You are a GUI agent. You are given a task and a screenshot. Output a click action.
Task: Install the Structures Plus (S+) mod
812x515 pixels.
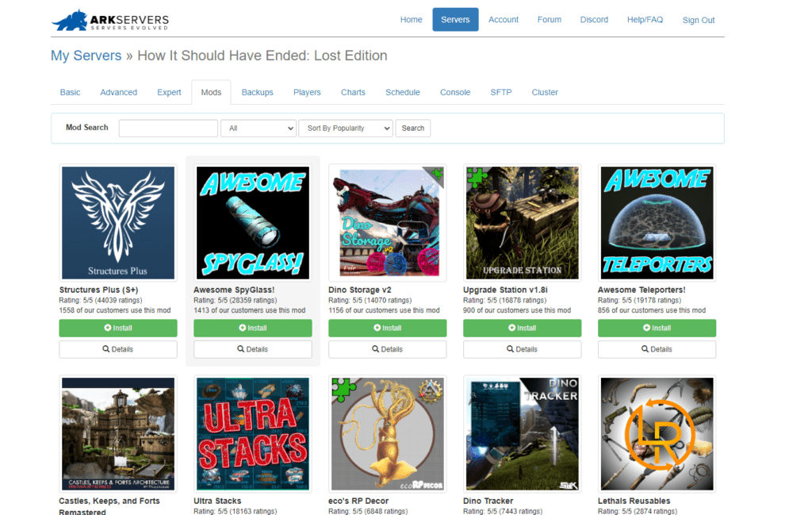pos(117,328)
